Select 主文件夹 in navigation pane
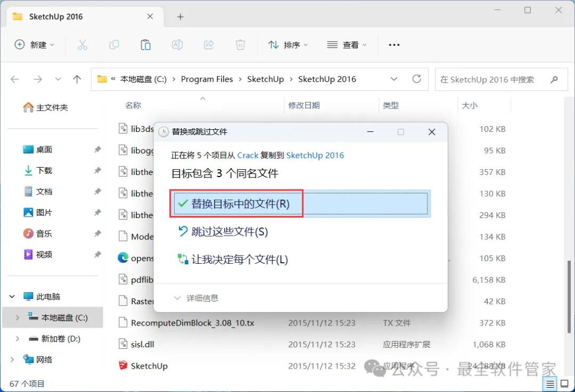The image size is (575, 392). click(45, 107)
